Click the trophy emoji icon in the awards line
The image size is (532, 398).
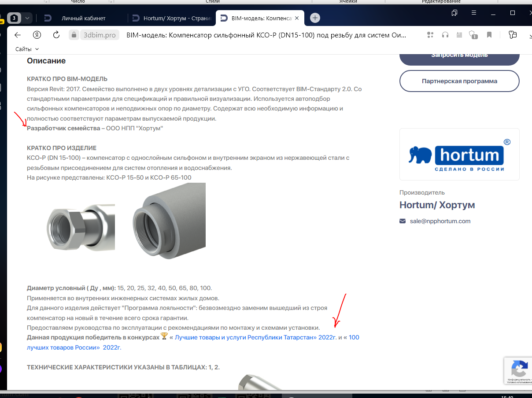pyautogui.click(x=164, y=336)
